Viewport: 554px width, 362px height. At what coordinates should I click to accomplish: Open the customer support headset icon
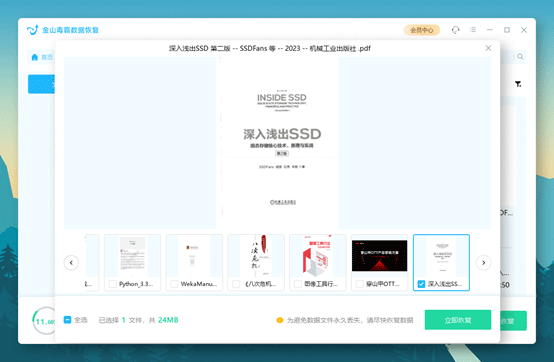click(456, 30)
